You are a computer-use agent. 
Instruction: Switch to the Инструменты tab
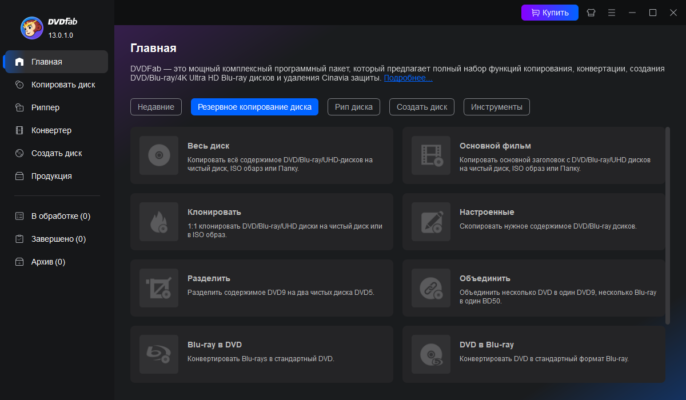pos(497,107)
